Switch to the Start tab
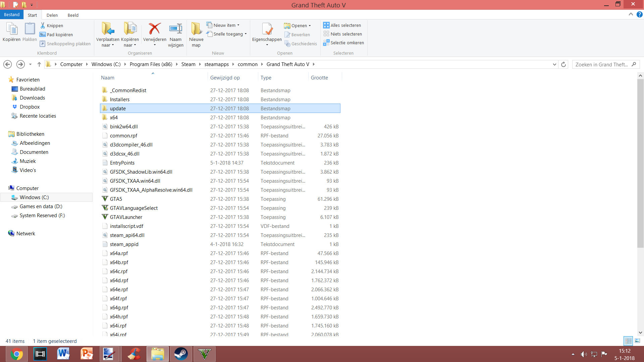Image resolution: width=644 pixels, height=362 pixels. [33, 15]
